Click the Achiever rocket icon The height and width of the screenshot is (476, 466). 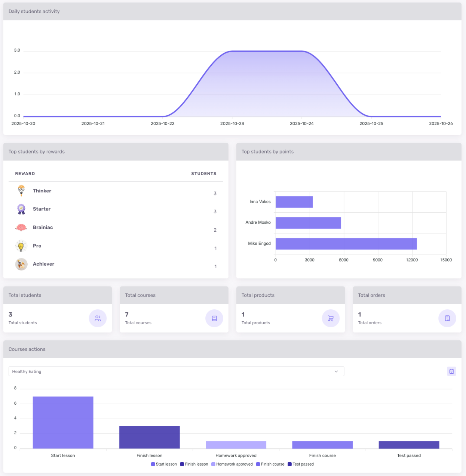click(21, 264)
